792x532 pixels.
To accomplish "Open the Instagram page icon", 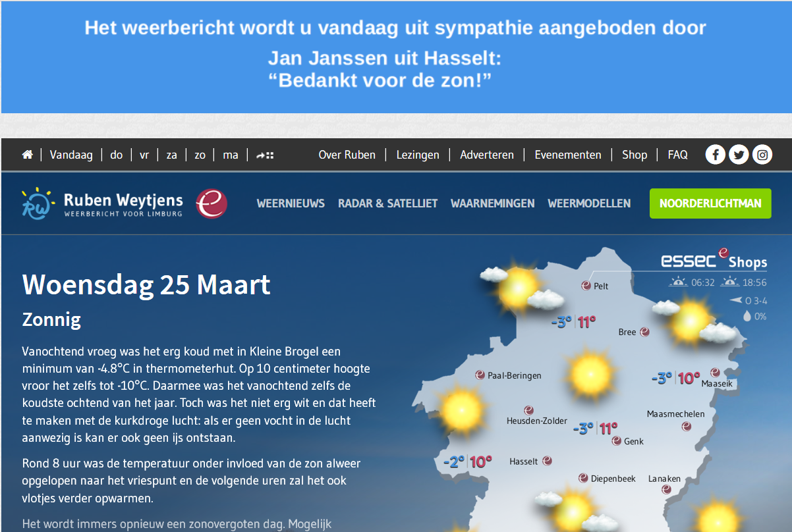I will [x=762, y=155].
